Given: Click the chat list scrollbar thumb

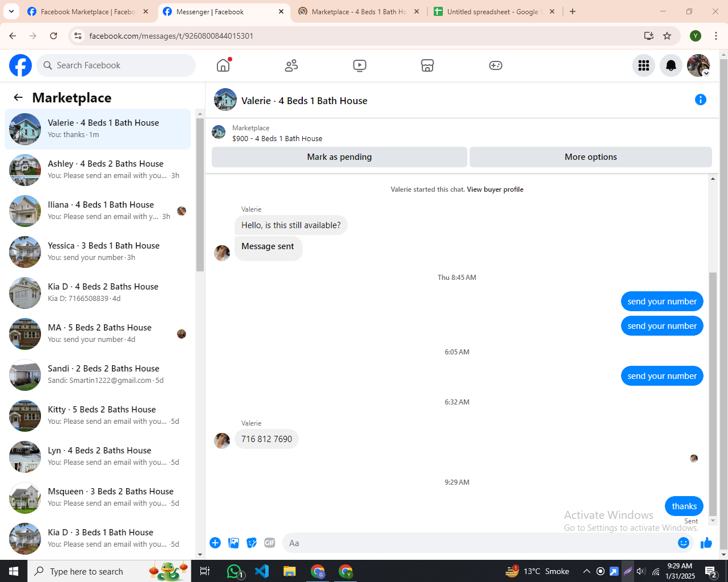Looking at the screenshot, I should 200,195.
